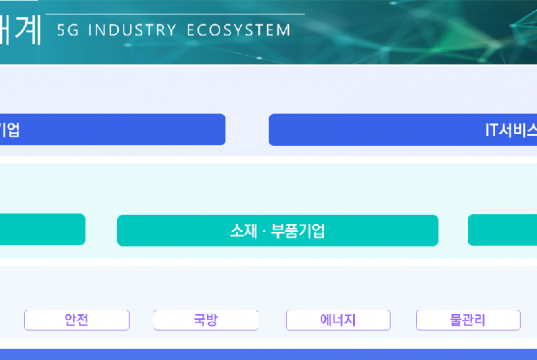The width and height of the screenshot is (537, 360).
Task: Click the large white Korean heading ending in 계
Action: coord(21,30)
